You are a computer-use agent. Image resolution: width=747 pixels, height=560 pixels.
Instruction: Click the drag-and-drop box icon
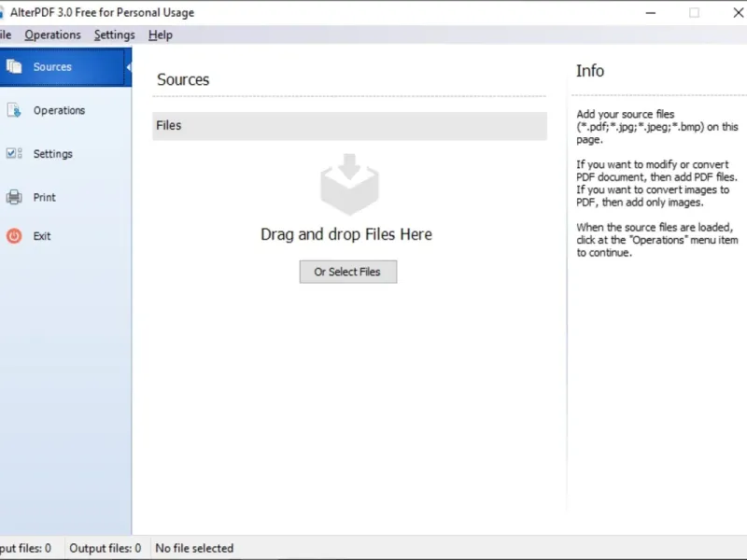349,184
